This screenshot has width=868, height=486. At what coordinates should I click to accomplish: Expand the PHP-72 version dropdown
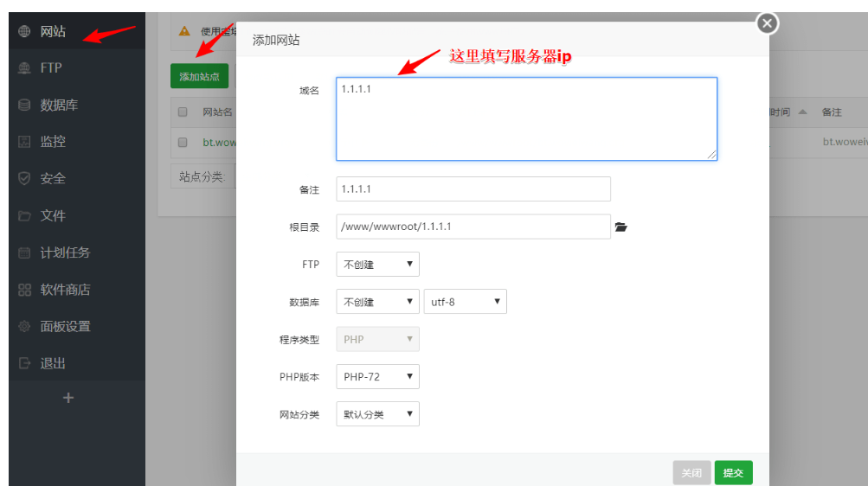click(x=377, y=377)
